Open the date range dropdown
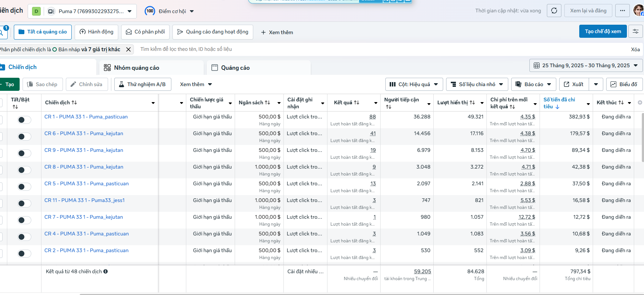644x295 pixels. (586, 65)
